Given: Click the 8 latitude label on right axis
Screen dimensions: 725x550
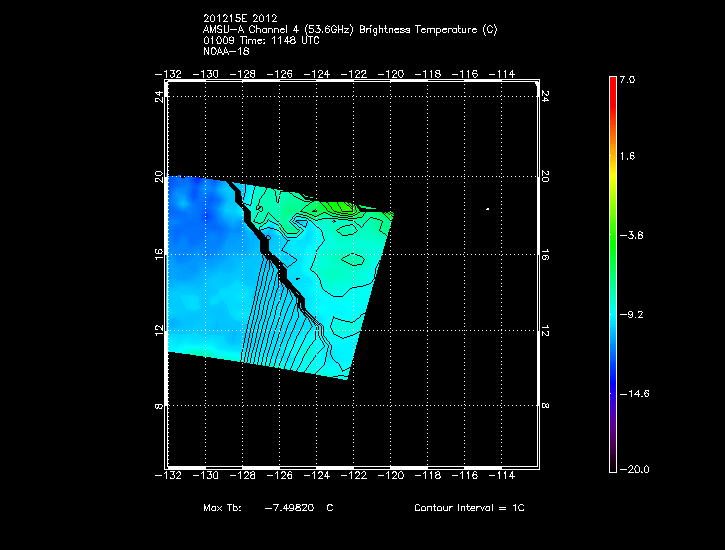Looking at the screenshot, I should (x=545, y=407).
